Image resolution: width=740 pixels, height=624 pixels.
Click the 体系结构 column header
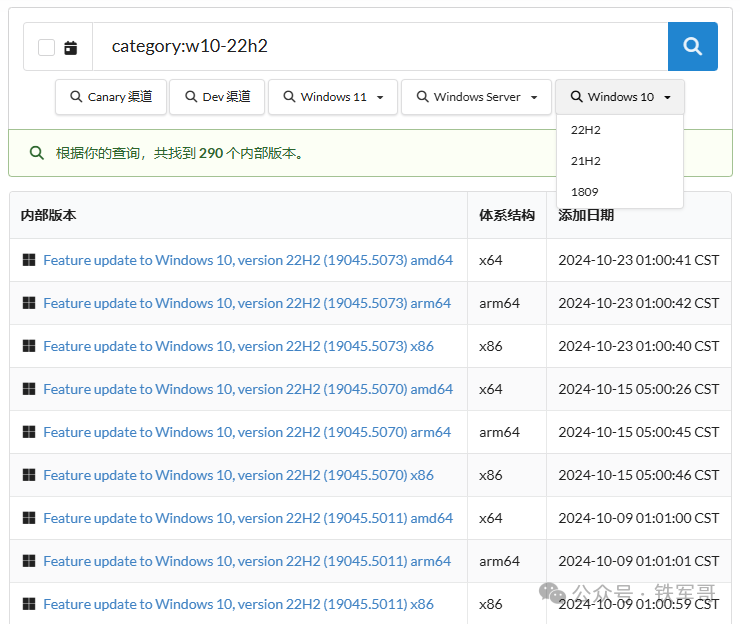click(507, 215)
